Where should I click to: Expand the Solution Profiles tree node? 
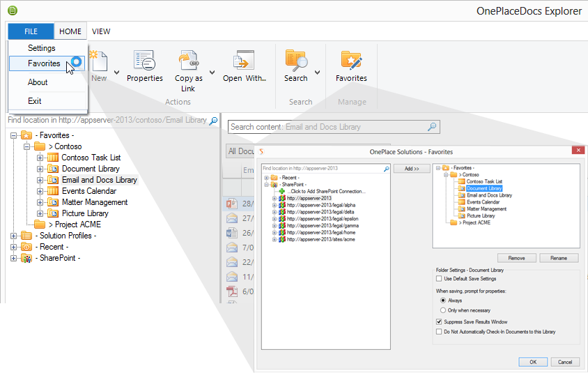[15, 236]
